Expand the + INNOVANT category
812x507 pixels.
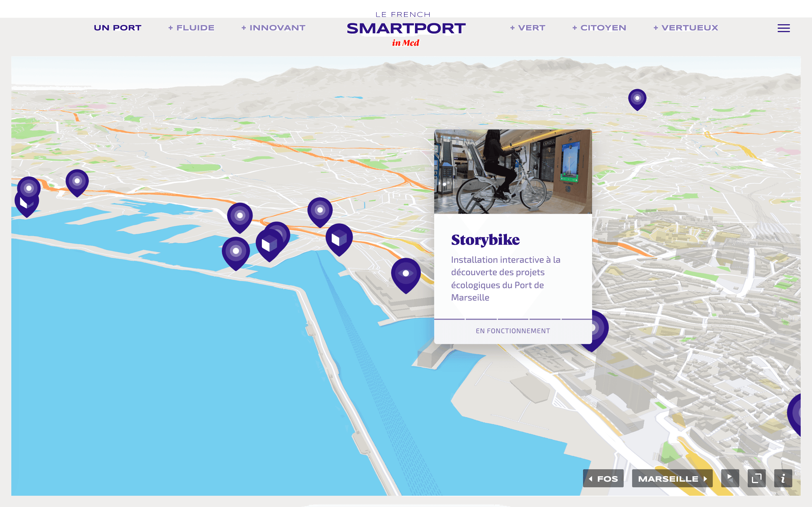(x=273, y=28)
